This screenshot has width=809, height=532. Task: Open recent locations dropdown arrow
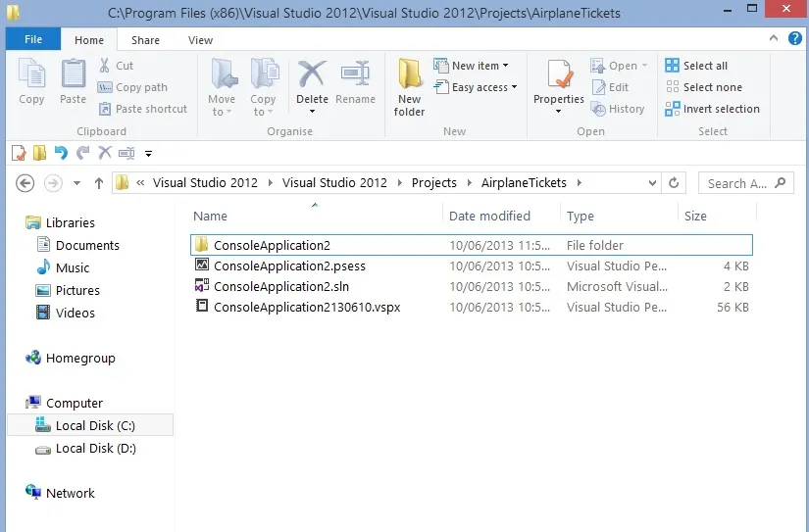point(76,183)
